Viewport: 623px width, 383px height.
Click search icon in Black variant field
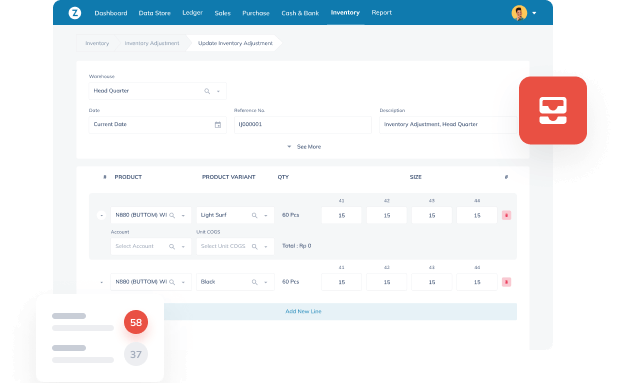click(x=255, y=282)
